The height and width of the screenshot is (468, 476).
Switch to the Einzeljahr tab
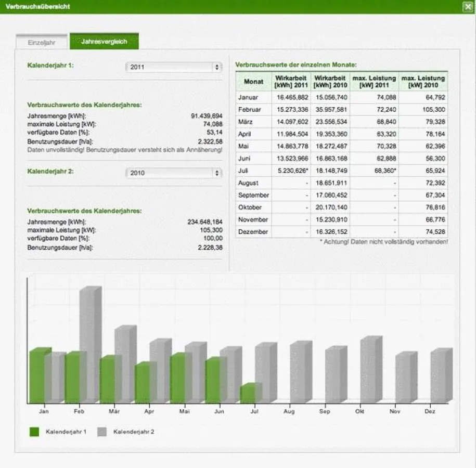click(41, 43)
